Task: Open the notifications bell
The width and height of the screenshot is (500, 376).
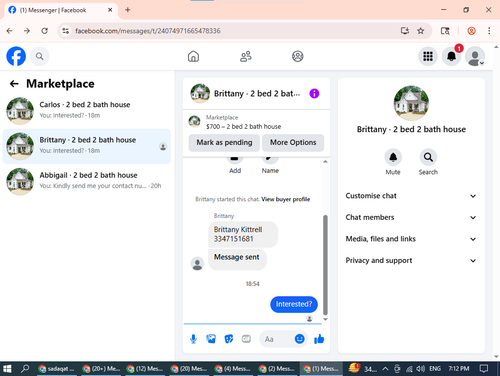Action: pos(451,56)
